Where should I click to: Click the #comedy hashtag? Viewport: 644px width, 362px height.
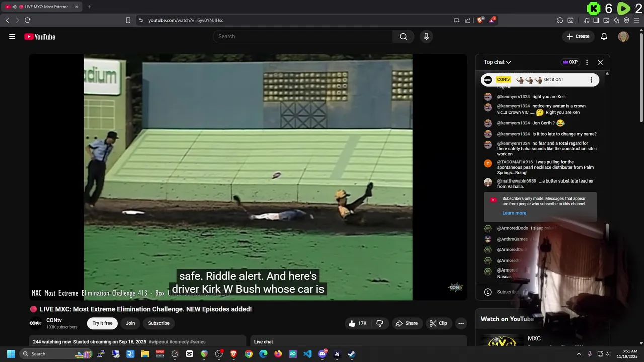click(x=179, y=342)
